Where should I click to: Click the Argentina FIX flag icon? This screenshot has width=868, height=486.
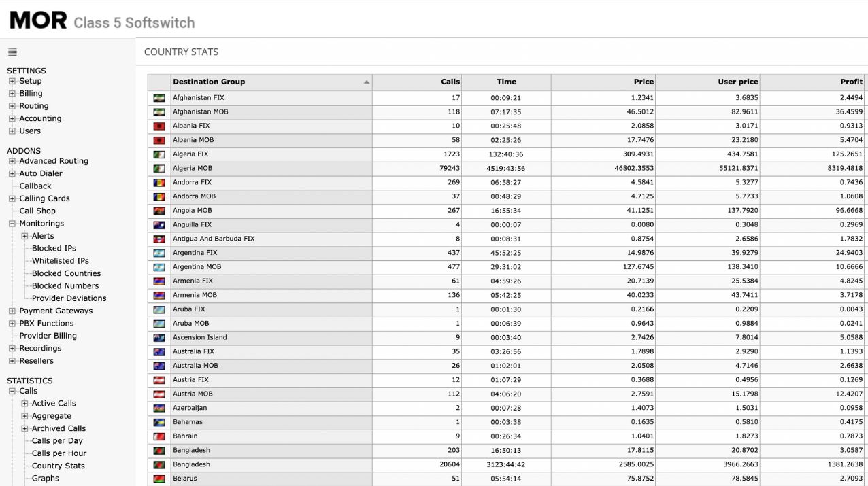[x=159, y=253]
